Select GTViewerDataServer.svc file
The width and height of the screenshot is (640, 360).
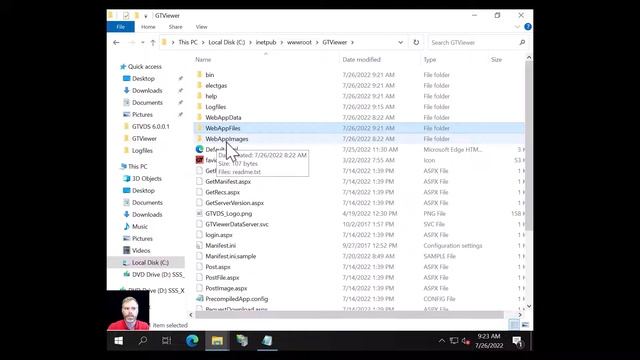[237, 224]
